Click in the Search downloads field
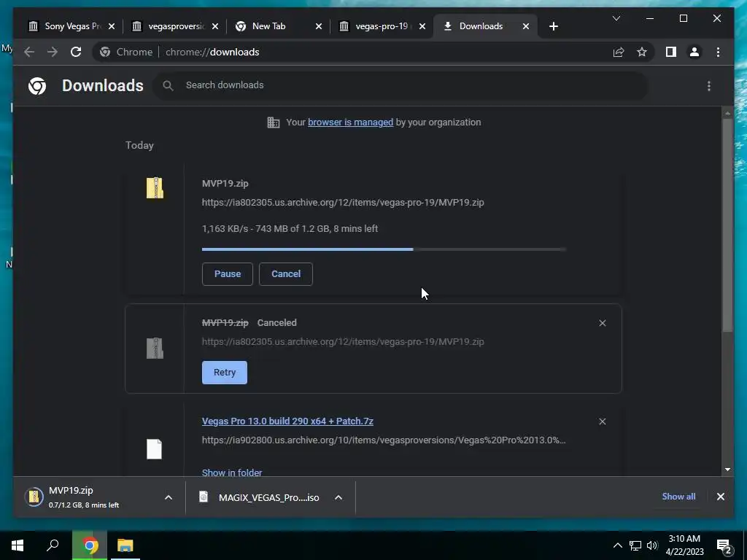747x560 pixels. 400,86
